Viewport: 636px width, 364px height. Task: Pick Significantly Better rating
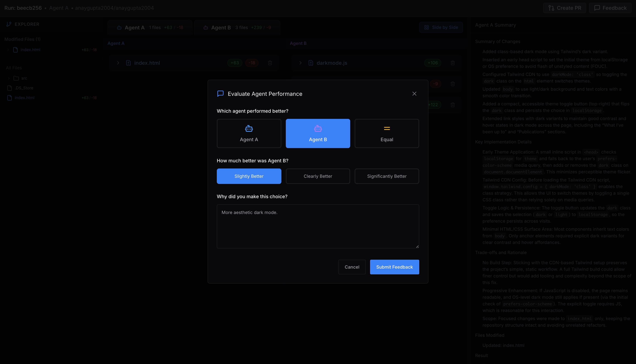pyautogui.click(x=387, y=176)
